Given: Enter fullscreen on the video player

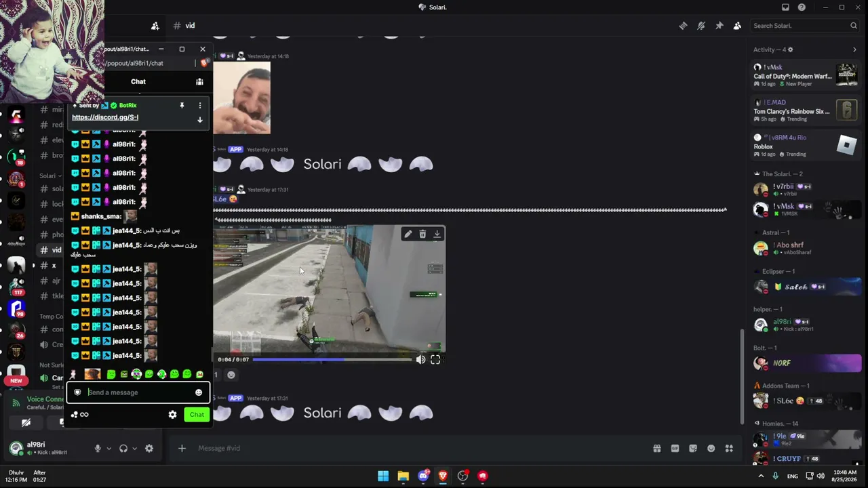Looking at the screenshot, I should coord(435,360).
